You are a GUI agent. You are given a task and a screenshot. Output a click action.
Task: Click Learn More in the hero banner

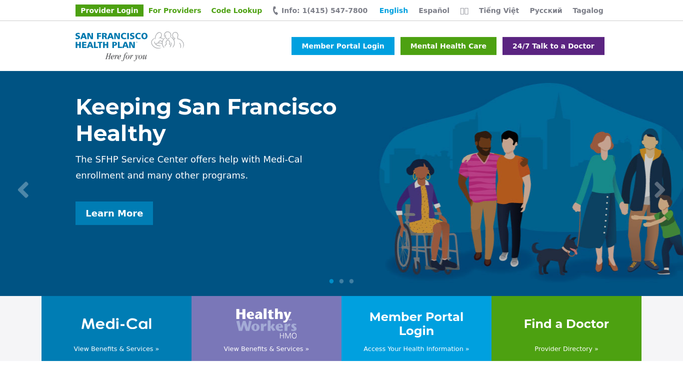click(114, 213)
